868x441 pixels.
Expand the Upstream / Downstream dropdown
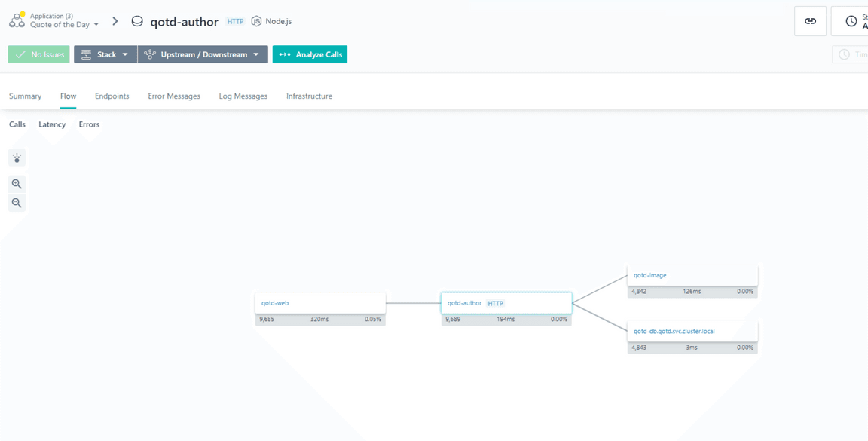203,54
